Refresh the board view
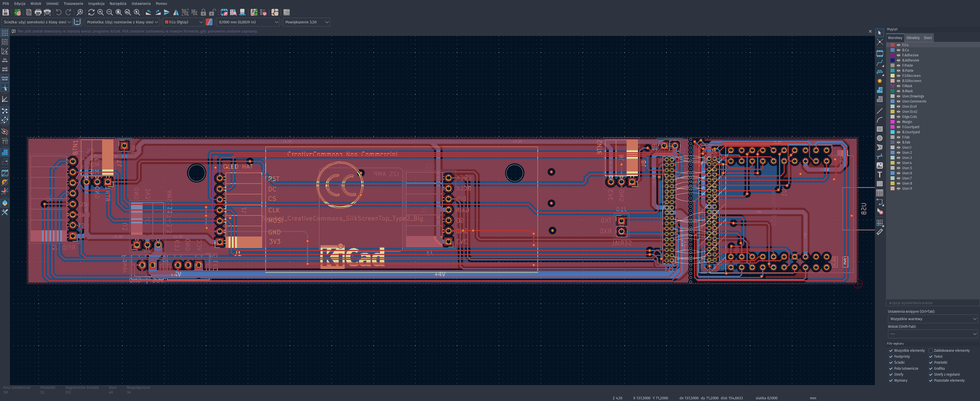 (91, 13)
